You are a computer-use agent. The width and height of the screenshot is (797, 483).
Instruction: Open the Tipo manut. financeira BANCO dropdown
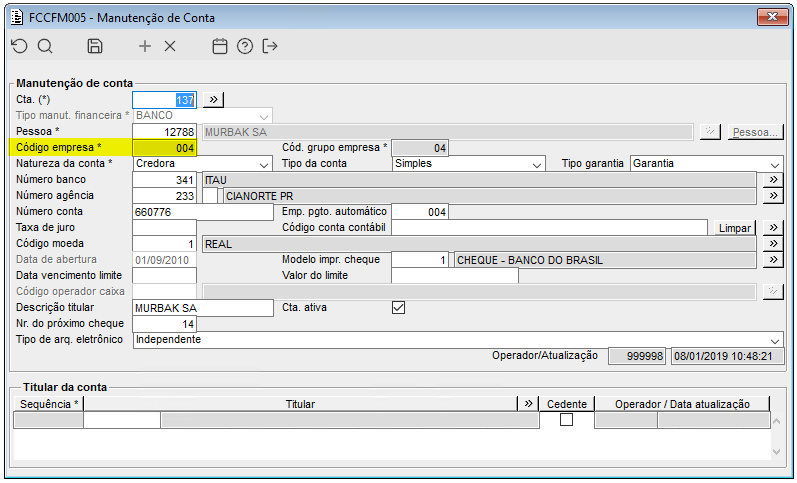point(203,116)
